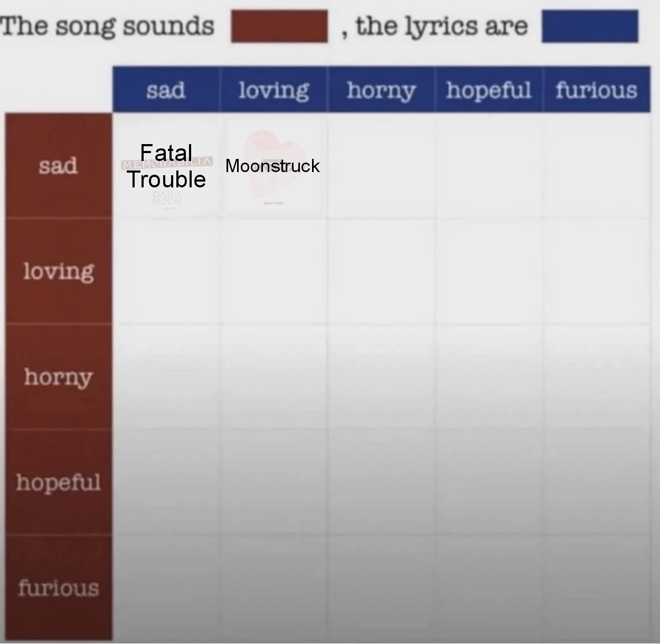
Task: Open the Fatal Trouble album thumbnail
Action: pos(167,166)
